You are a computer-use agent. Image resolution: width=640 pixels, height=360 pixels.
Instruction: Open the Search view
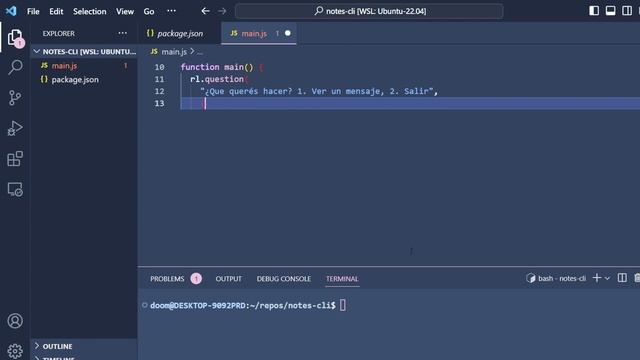(15, 67)
